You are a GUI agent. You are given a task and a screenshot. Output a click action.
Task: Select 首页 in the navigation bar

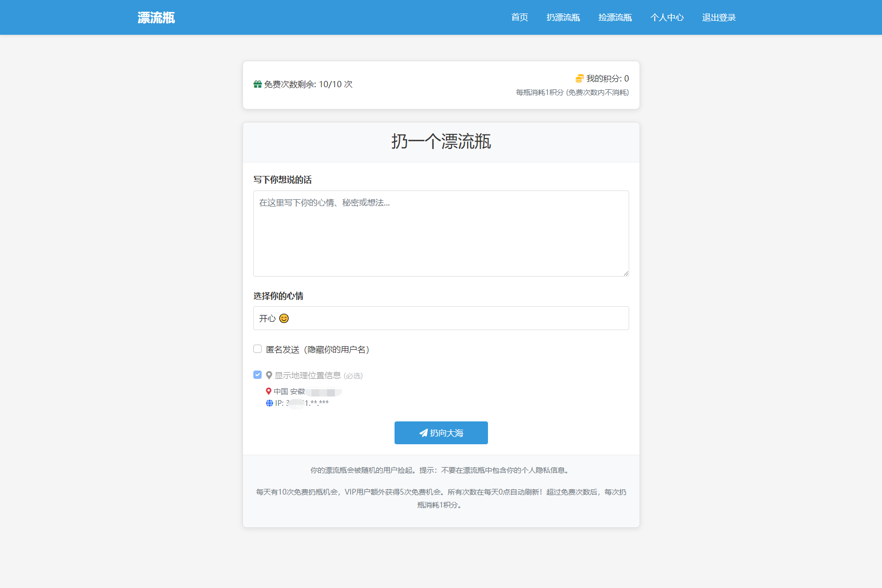click(x=519, y=17)
